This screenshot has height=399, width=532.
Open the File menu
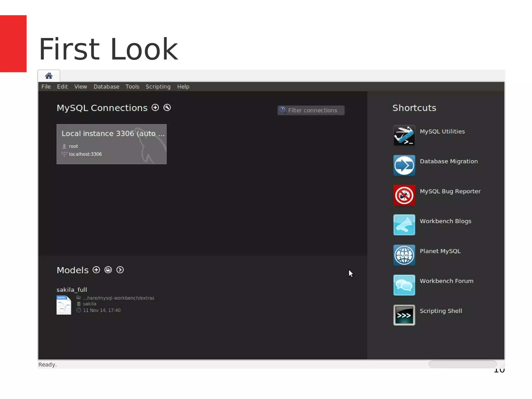pos(46,87)
